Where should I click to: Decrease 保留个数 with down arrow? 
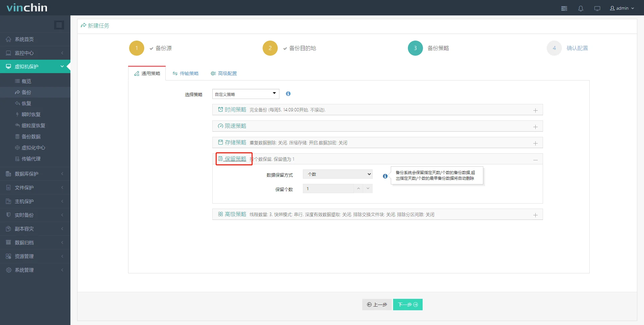[x=368, y=188]
